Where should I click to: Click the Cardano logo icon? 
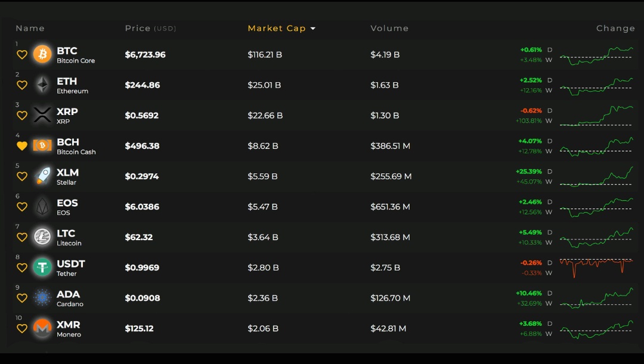(42, 298)
